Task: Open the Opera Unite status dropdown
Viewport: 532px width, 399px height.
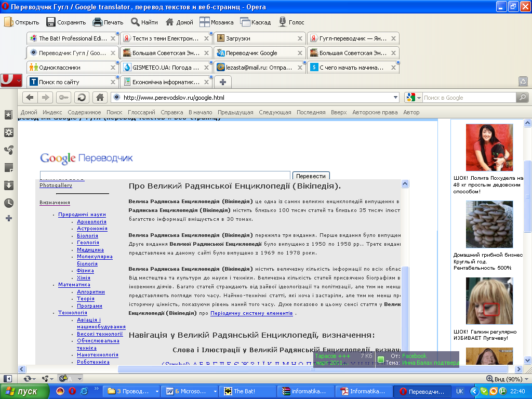Action: pyautogui.click(x=47, y=379)
